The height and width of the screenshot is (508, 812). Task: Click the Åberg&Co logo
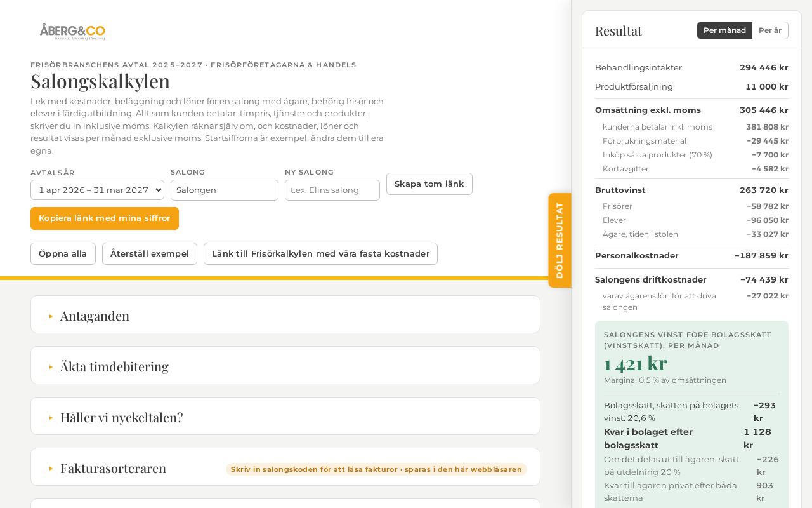coord(72,32)
